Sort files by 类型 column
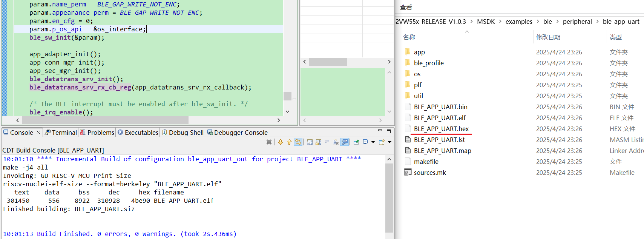 point(616,37)
